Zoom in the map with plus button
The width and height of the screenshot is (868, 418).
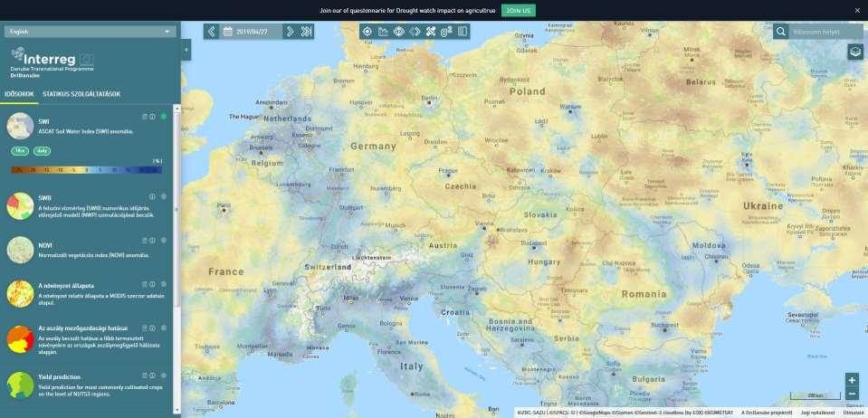pyautogui.click(x=852, y=380)
